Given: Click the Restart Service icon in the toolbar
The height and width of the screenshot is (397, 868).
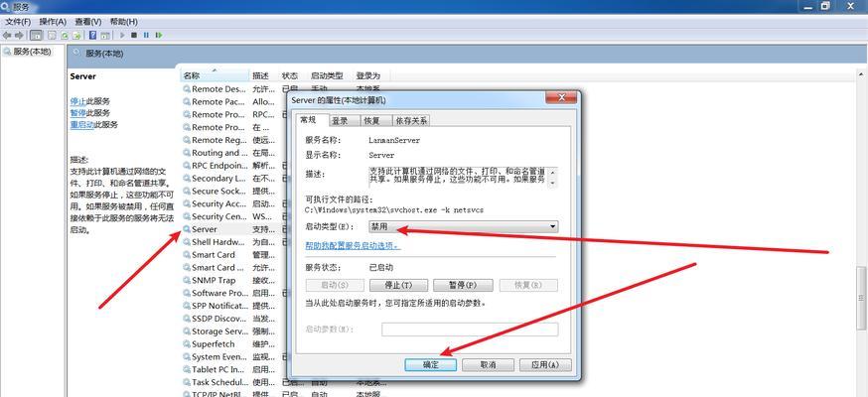Looking at the screenshot, I should pos(159,35).
